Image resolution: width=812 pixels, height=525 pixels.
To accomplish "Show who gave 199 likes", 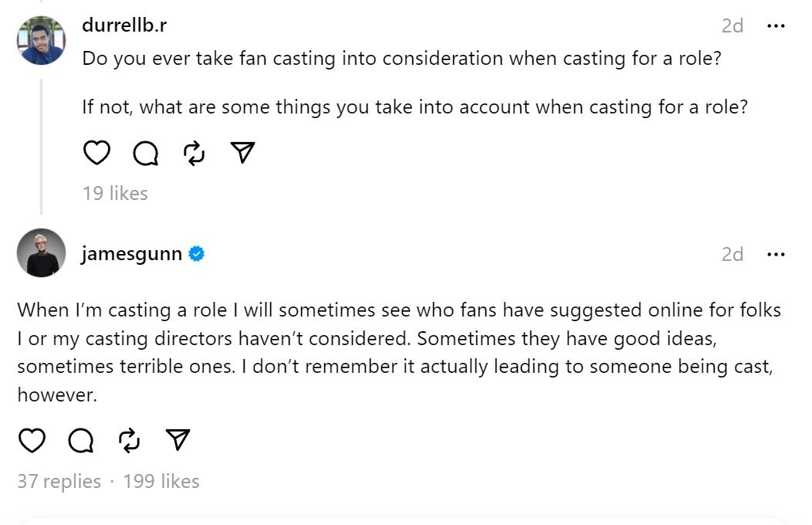I will click(x=161, y=482).
